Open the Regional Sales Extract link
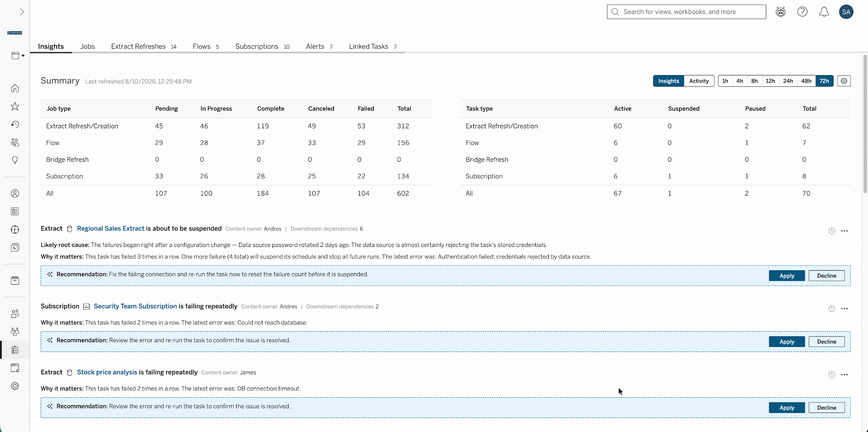 click(111, 229)
